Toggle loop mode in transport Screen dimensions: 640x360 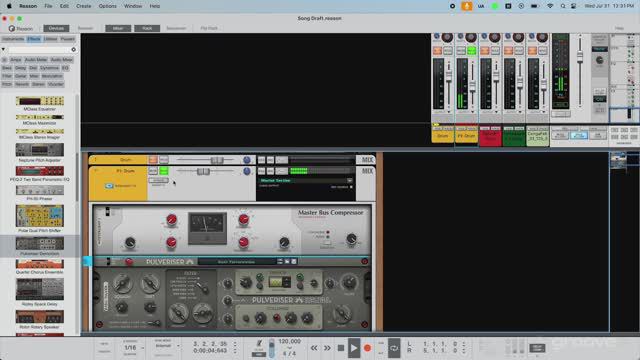tap(394, 348)
